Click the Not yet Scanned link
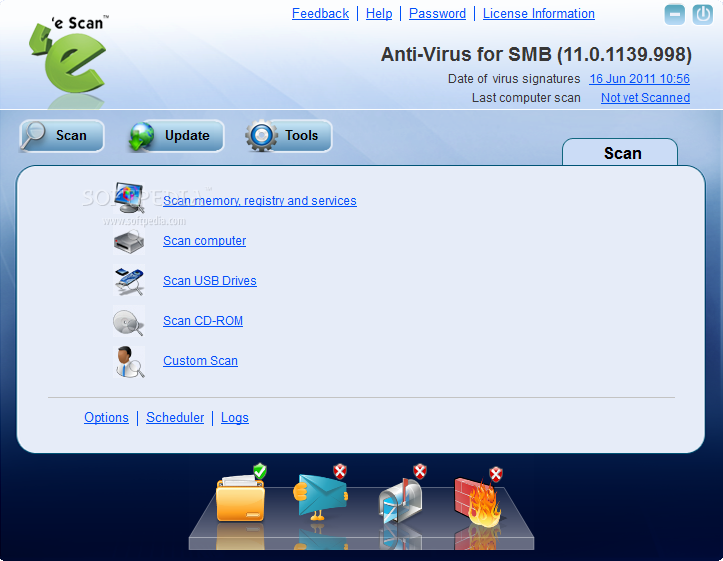 coord(646,98)
